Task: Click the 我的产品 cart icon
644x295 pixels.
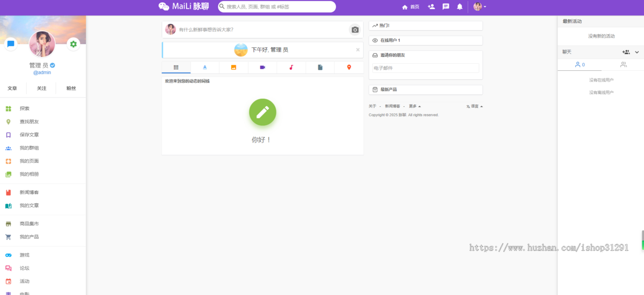Action: 8,237
